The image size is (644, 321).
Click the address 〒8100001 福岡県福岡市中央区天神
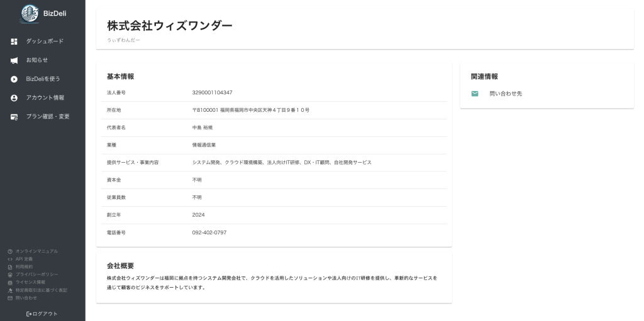pyautogui.click(x=251, y=111)
